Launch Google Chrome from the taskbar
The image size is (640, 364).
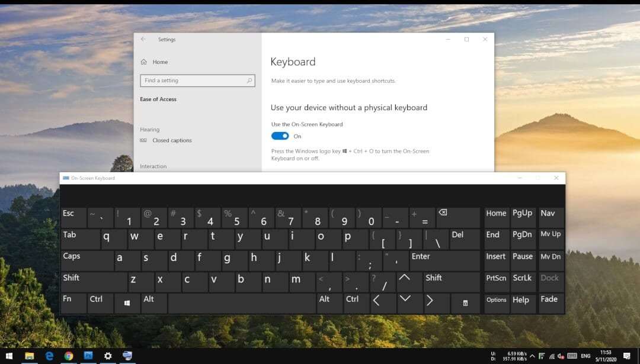tap(69, 356)
